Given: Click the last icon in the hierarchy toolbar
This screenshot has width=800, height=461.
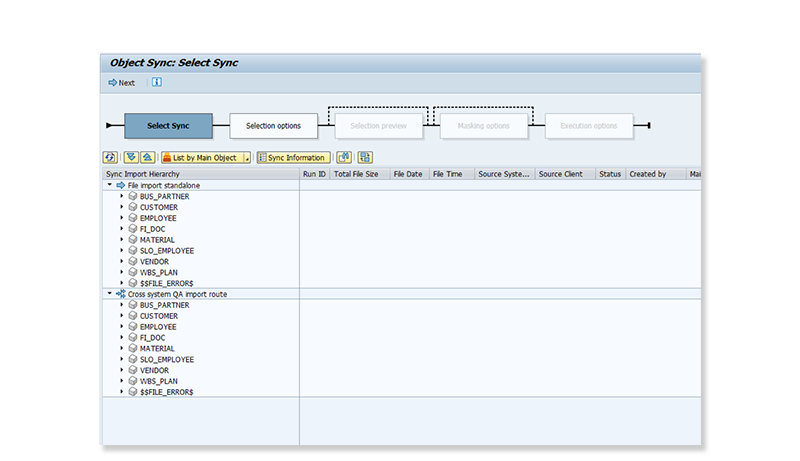Looking at the screenshot, I should (x=365, y=157).
